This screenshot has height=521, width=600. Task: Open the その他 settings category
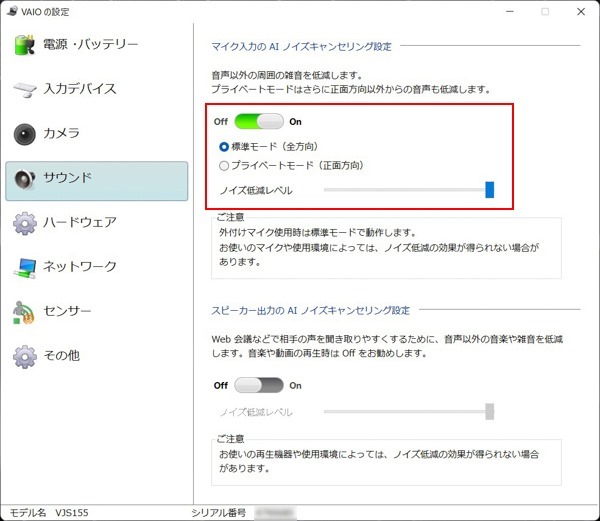(x=96, y=357)
